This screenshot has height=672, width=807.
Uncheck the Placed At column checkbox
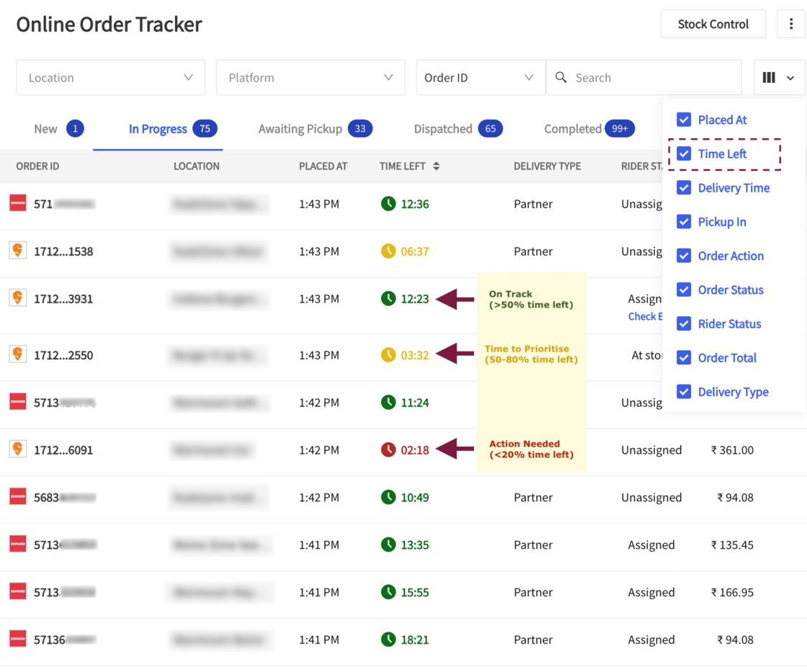[684, 120]
